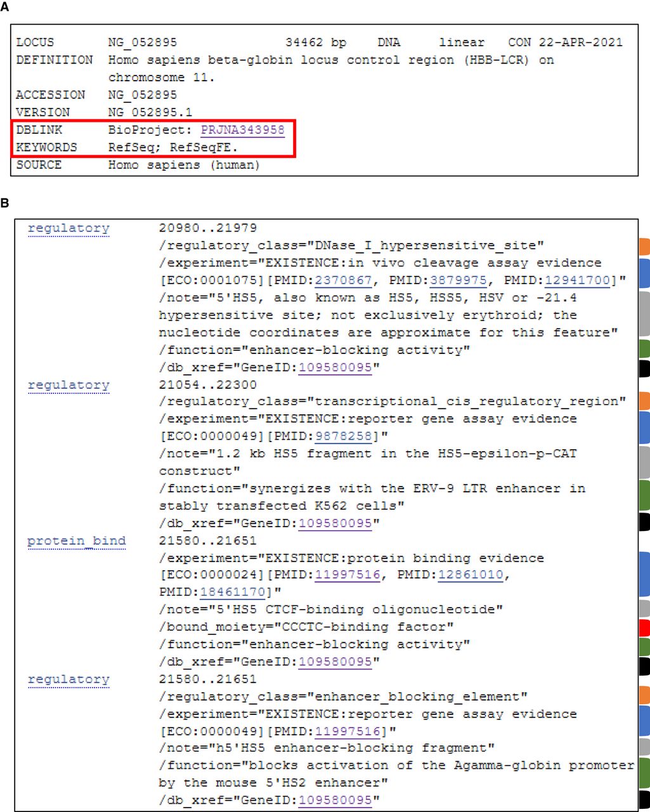The image size is (650, 812).
Task: Follow the PMID 18461170 reference link
Action: tap(232, 593)
